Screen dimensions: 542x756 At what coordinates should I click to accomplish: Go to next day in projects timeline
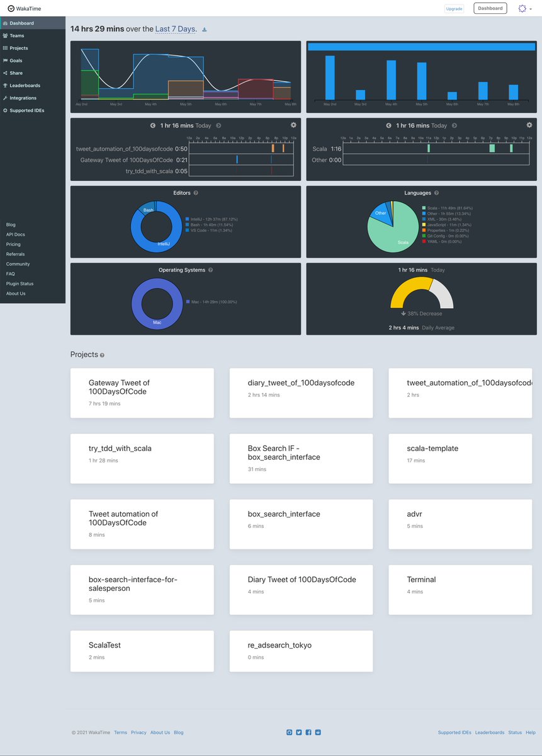218,126
